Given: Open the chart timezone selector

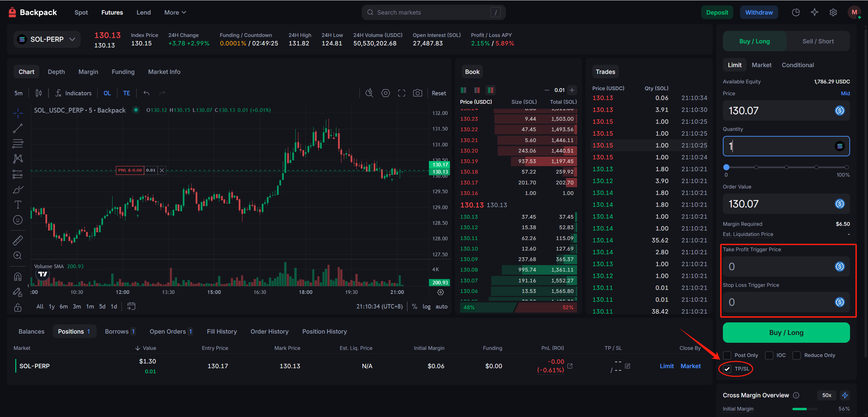Looking at the screenshot, I should 379,306.
